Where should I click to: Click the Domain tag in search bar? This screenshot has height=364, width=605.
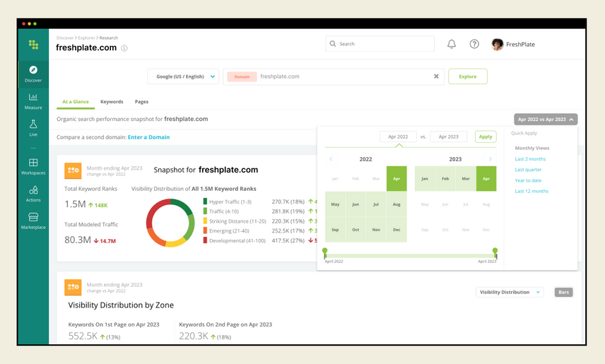coord(242,77)
